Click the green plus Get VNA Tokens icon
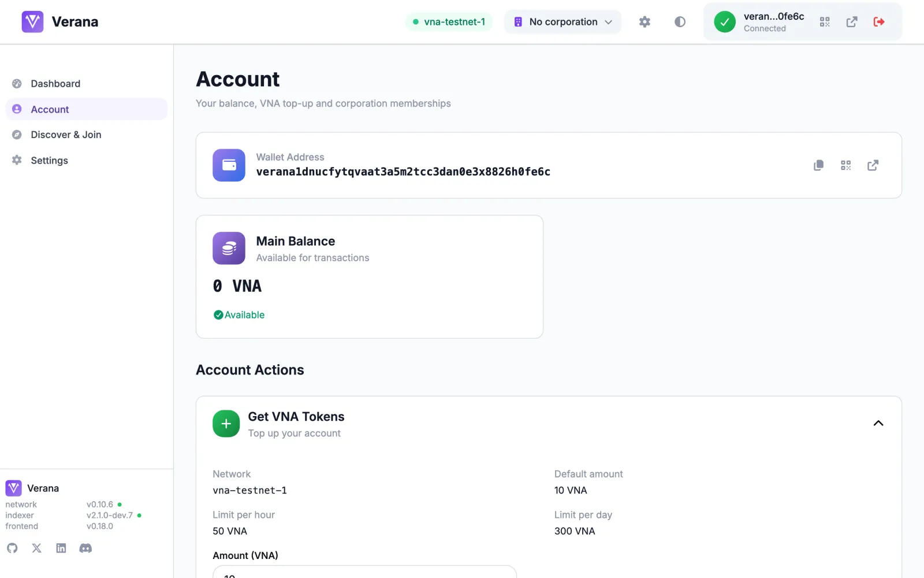924x578 pixels. [226, 424]
